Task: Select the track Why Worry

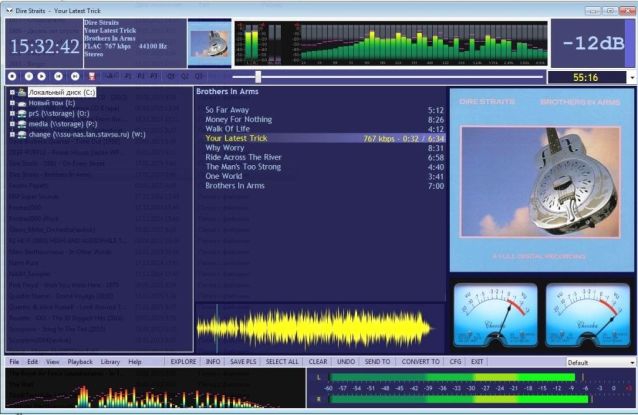Action: tap(324, 148)
